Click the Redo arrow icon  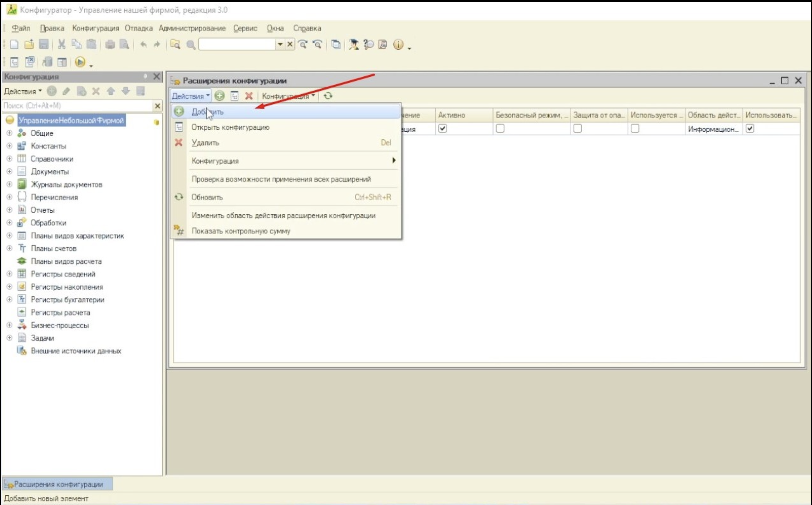(x=157, y=44)
